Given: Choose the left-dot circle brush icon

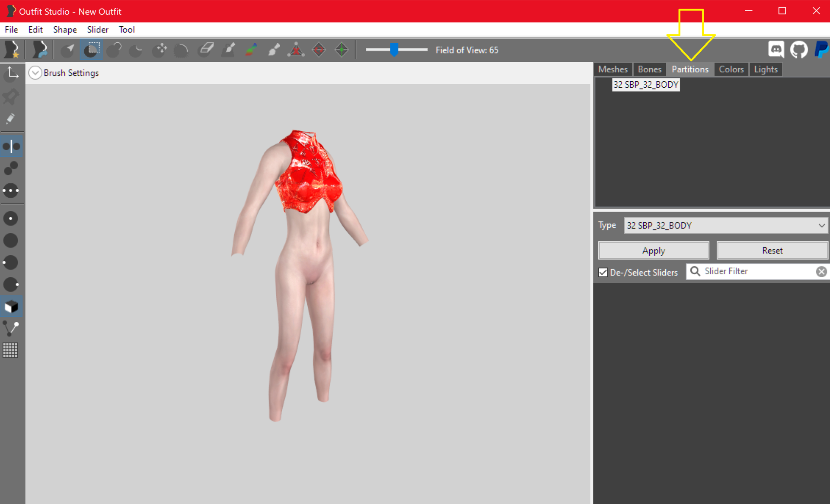Looking at the screenshot, I should [11, 263].
